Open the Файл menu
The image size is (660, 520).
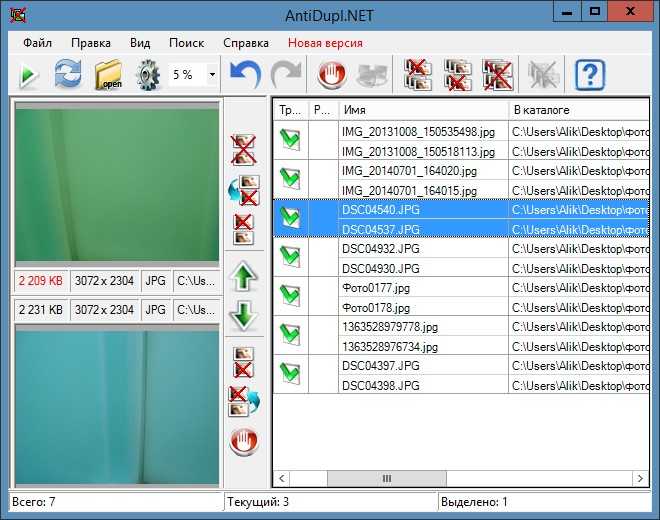click(37, 43)
